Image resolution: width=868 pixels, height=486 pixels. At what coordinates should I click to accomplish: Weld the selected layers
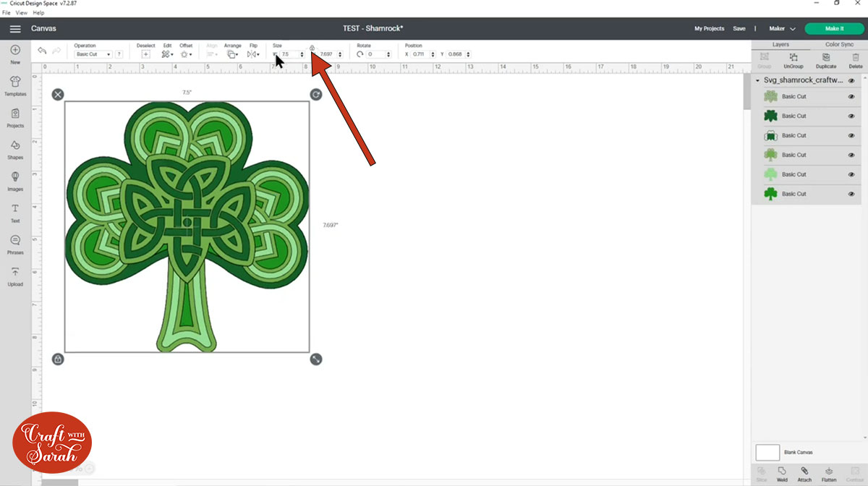[782, 474]
